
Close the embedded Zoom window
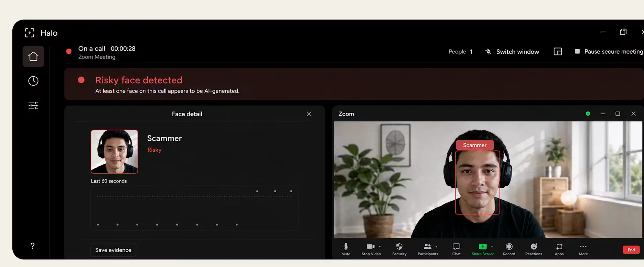pyautogui.click(x=633, y=114)
